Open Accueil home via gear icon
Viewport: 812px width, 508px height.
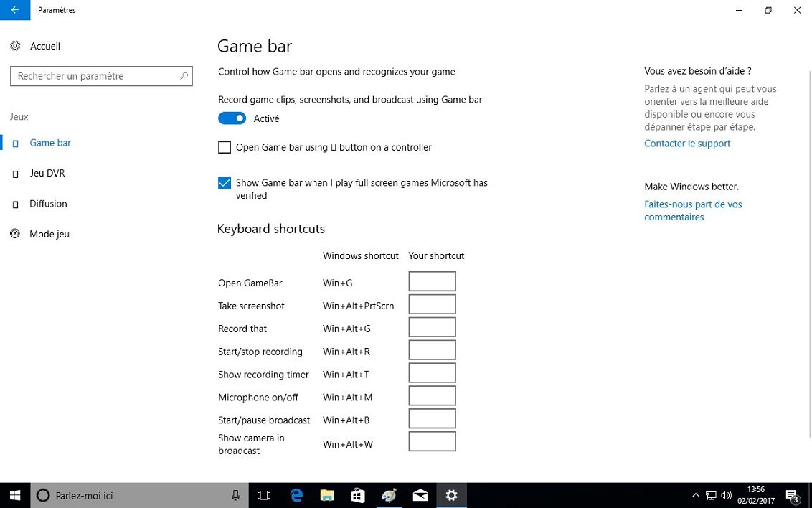(15, 46)
